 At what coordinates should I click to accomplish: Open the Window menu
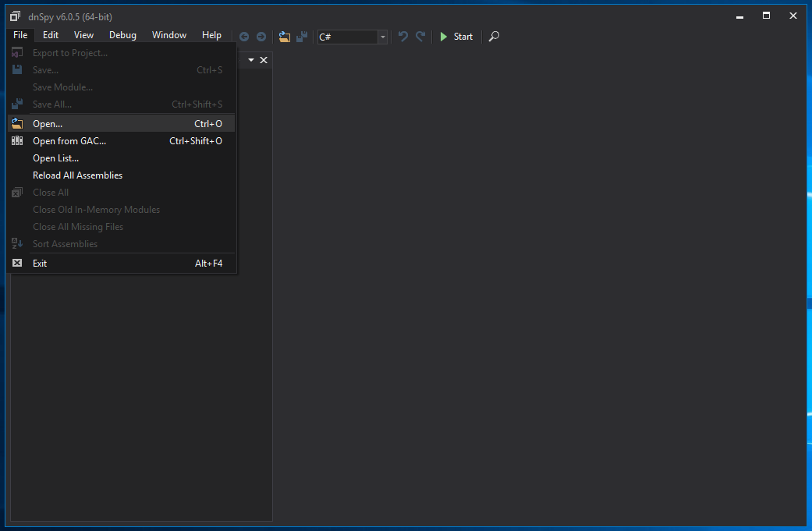tap(169, 35)
